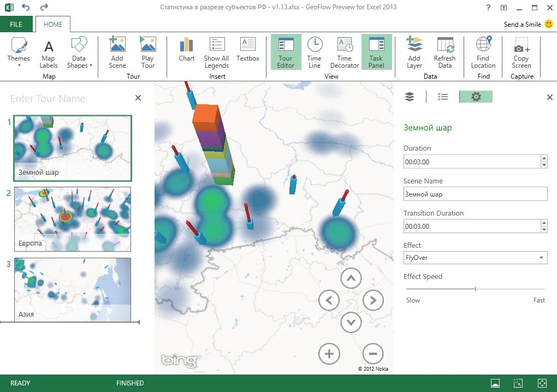The width and height of the screenshot is (557, 392).
Task: Select scene 2 Европа thumbnail
Action: 73,219
